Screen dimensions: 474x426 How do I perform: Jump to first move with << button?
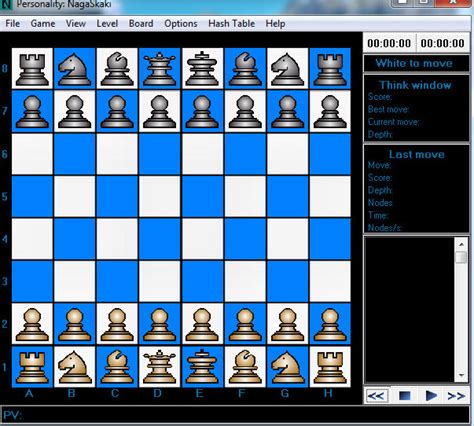point(377,396)
